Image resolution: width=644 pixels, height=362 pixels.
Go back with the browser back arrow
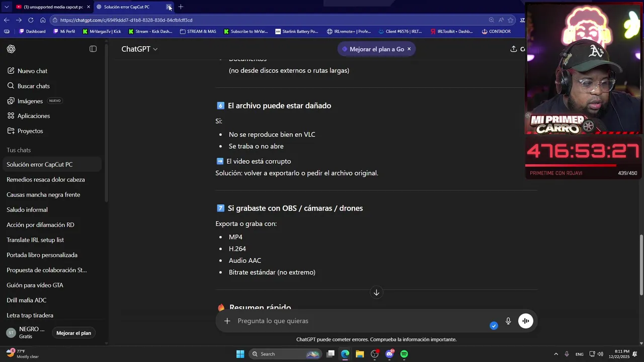click(x=7, y=20)
